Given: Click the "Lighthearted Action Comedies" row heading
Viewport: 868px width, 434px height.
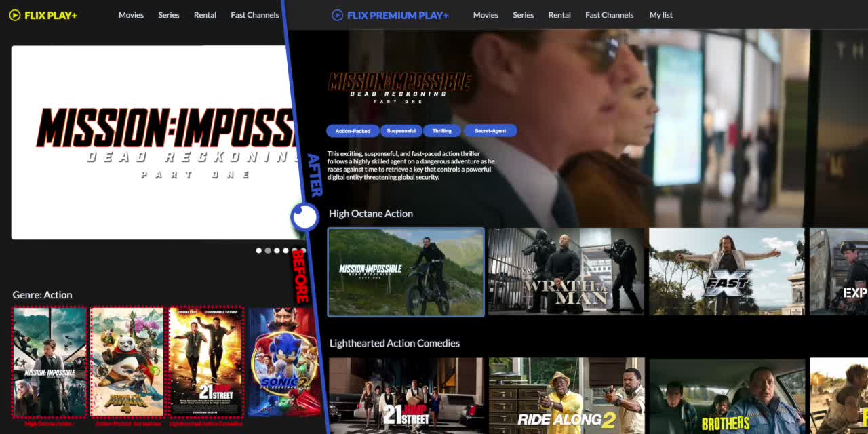Looking at the screenshot, I should tap(395, 343).
